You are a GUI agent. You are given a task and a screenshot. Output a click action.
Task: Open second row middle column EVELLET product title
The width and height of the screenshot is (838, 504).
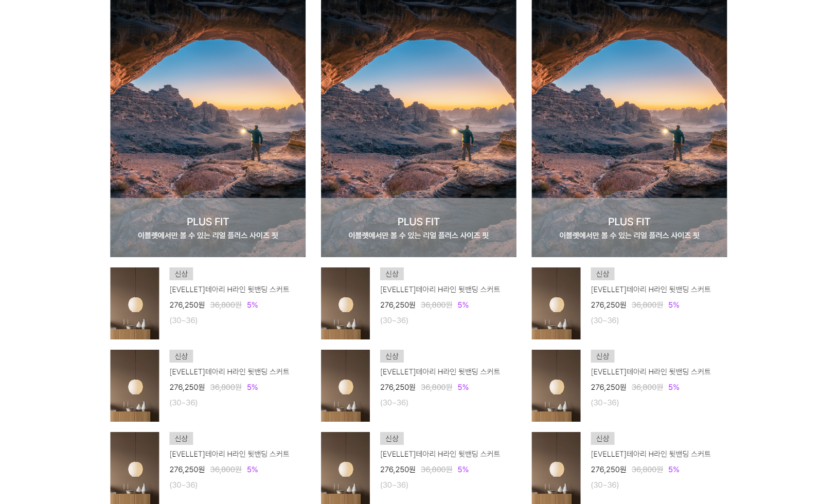(440, 372)
